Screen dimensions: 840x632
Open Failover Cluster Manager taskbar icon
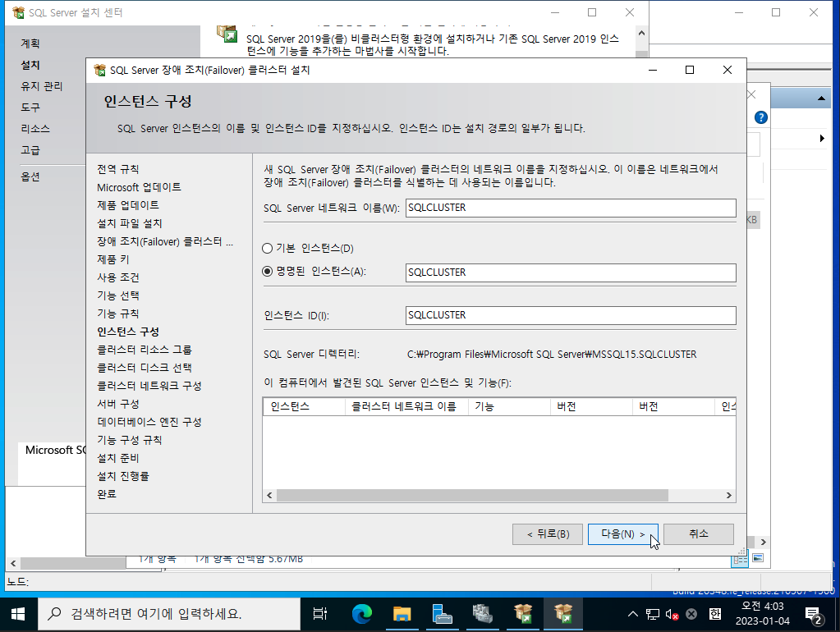point(482,614)
